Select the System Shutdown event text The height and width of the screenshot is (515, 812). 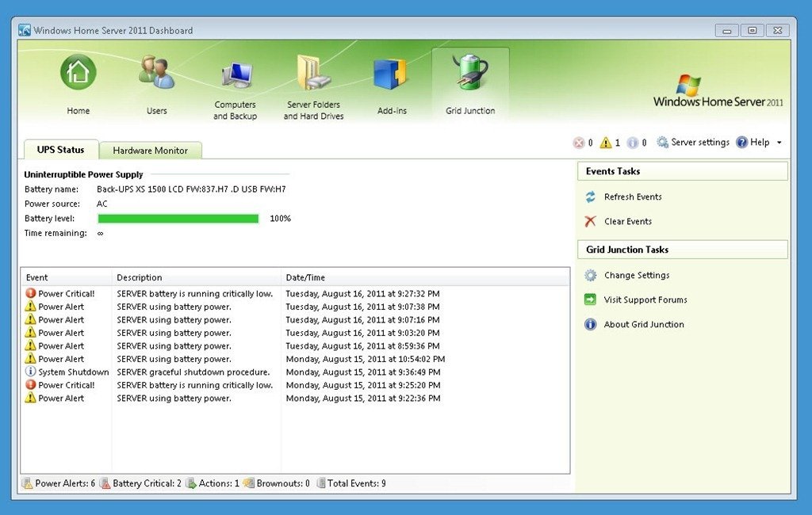click(x=74, y=372)
